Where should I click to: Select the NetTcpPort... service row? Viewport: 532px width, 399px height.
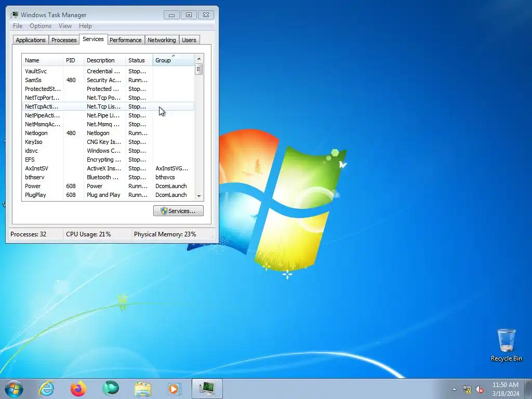[108, 98]
